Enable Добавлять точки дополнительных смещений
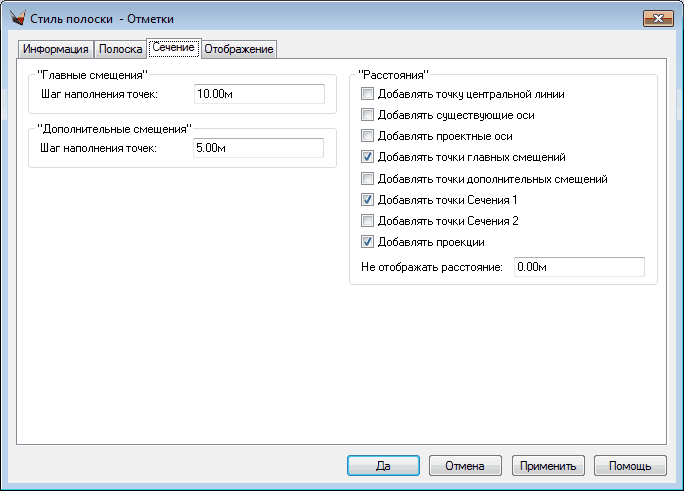The height and width of the screenshot is (491, 684). [x=368, y=179]
